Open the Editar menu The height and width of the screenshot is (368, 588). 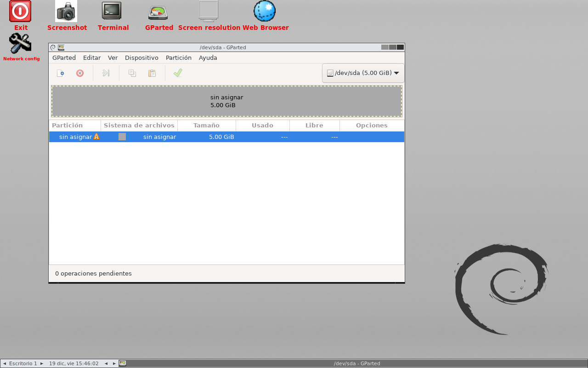92,58
